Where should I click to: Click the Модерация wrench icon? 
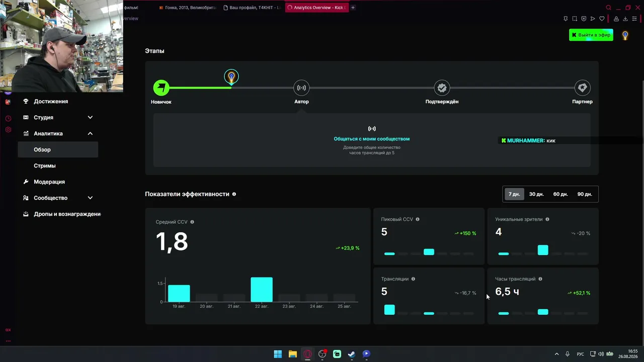point(26,182)
